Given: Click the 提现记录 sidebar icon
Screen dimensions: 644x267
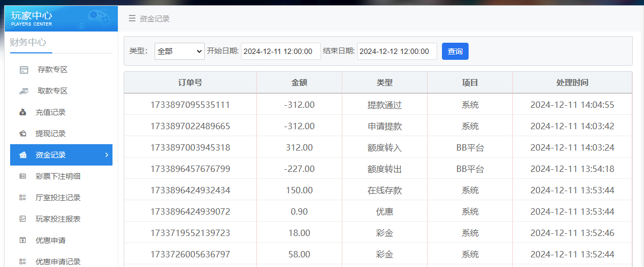Looking at the screenshot, I should click(22, 134).
